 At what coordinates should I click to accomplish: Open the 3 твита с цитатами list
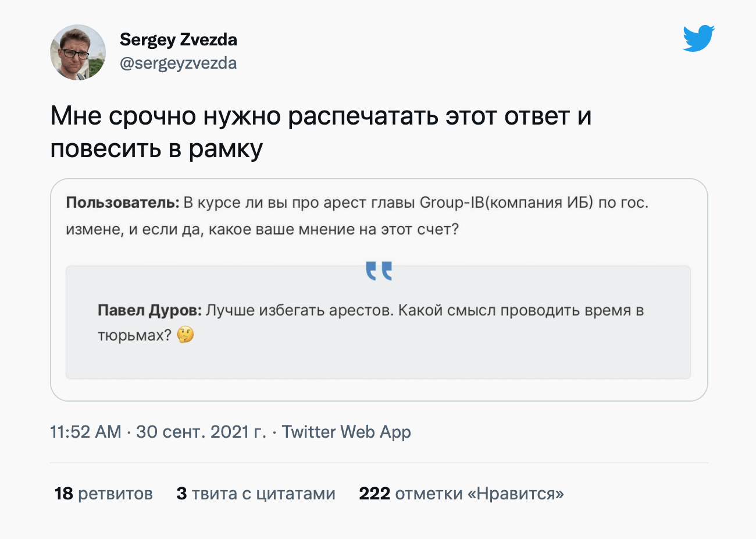(x=256, y=494)
